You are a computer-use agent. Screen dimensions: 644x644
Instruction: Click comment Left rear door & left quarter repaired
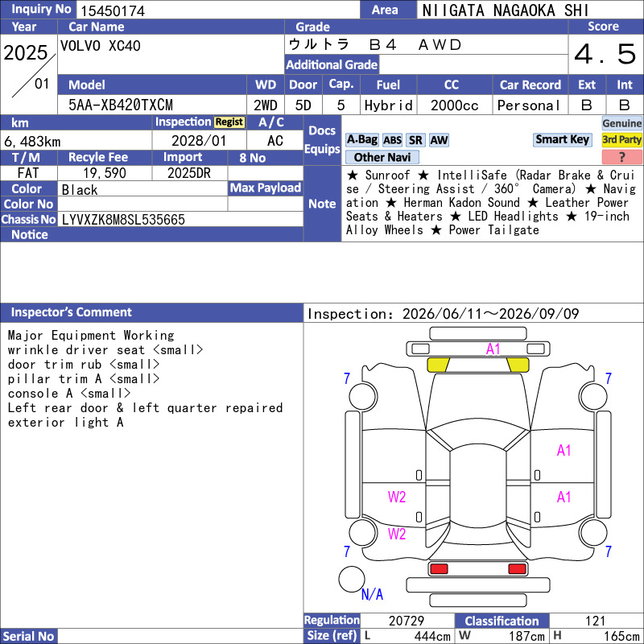click(x=145, y=408)
